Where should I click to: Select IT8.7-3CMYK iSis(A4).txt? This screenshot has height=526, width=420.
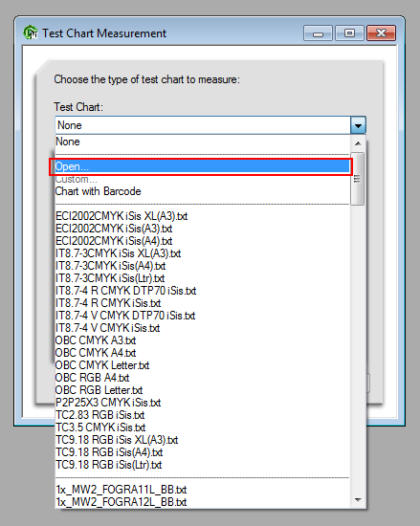[x=202, y=266]
